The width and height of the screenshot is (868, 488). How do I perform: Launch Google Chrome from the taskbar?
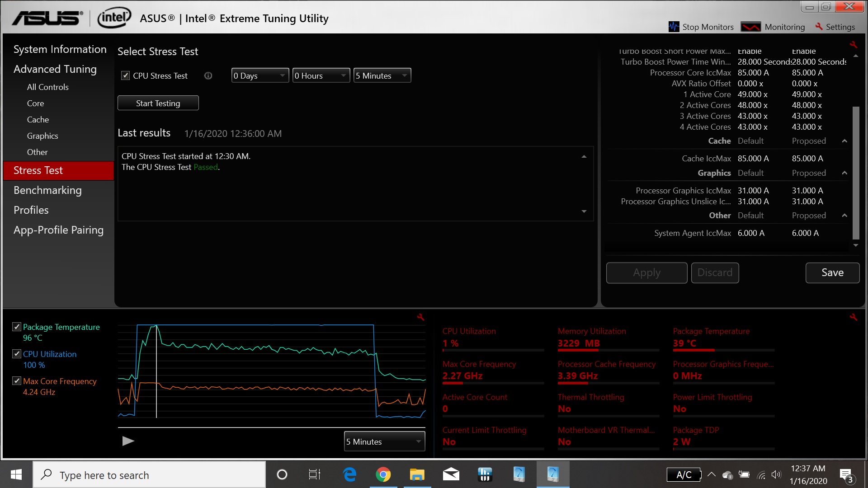coord(383,474)
